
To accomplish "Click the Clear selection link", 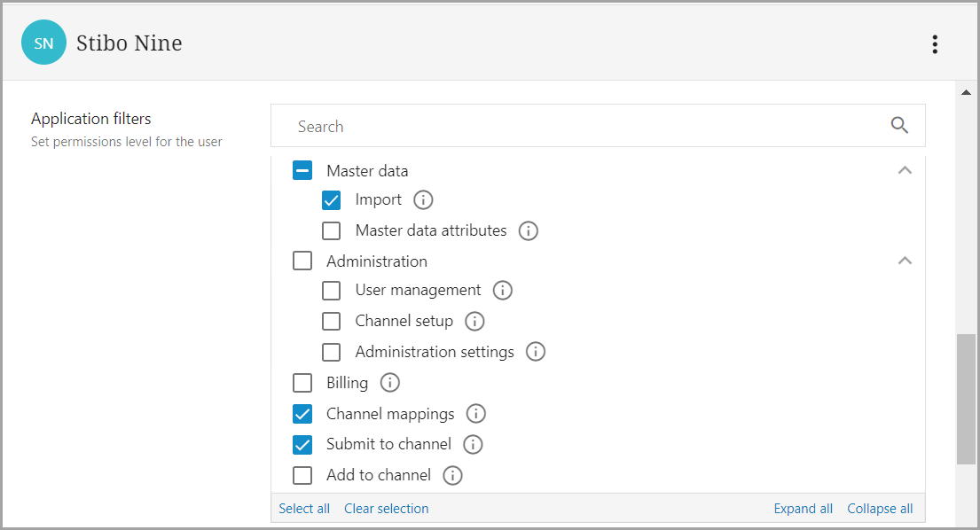I will (x=386, y=509).
